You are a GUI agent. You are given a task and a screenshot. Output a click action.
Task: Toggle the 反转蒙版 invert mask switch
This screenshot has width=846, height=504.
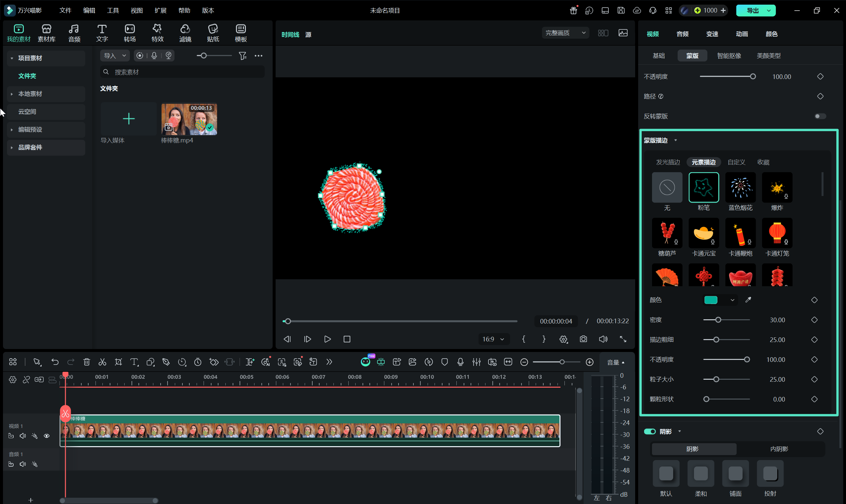point(820,116)
